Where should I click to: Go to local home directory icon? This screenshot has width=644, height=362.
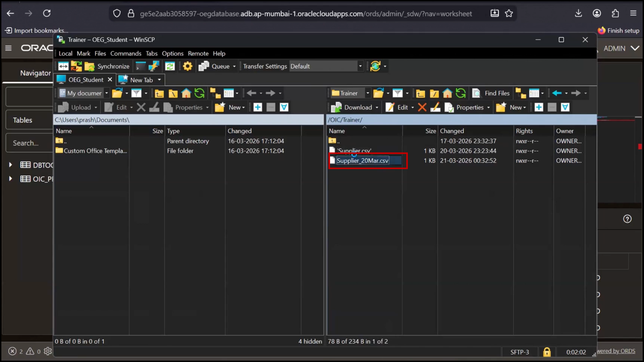point(186,93)
